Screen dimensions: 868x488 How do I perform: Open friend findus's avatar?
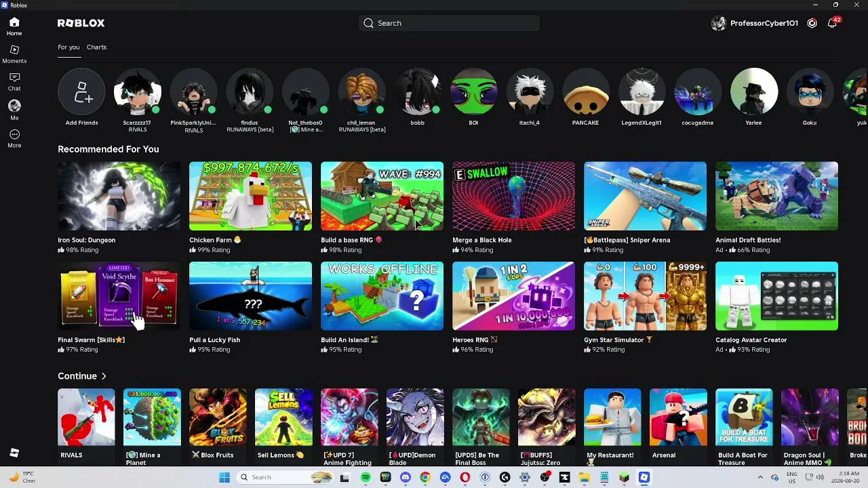click(250, 92)
